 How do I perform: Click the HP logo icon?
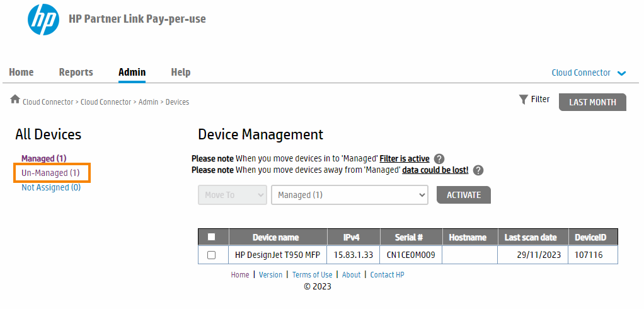(43, 20)
